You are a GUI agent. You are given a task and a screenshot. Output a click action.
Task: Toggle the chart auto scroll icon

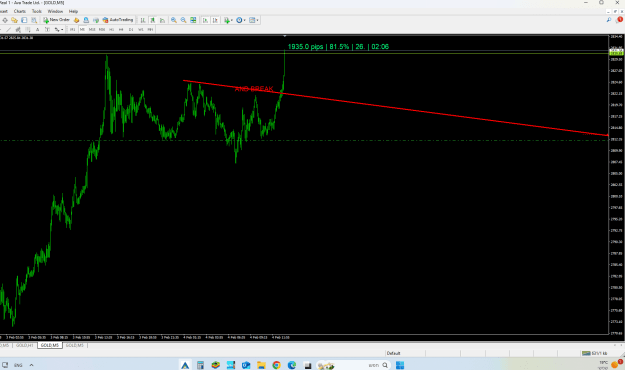point(205,20)
